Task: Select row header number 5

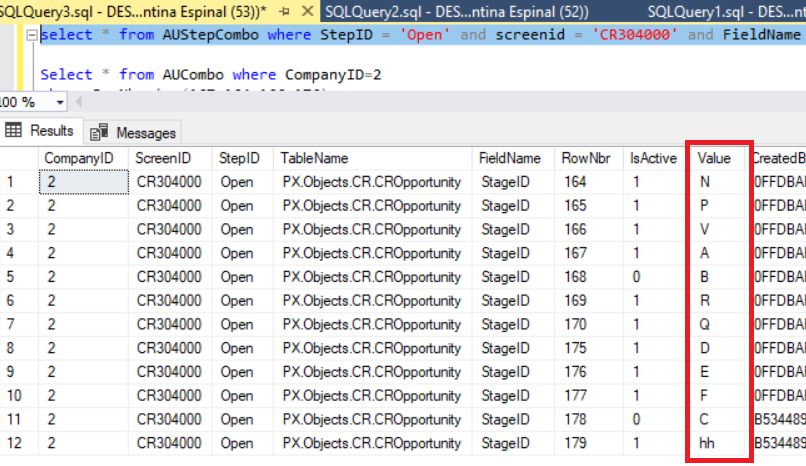Action: pos(19,277)
